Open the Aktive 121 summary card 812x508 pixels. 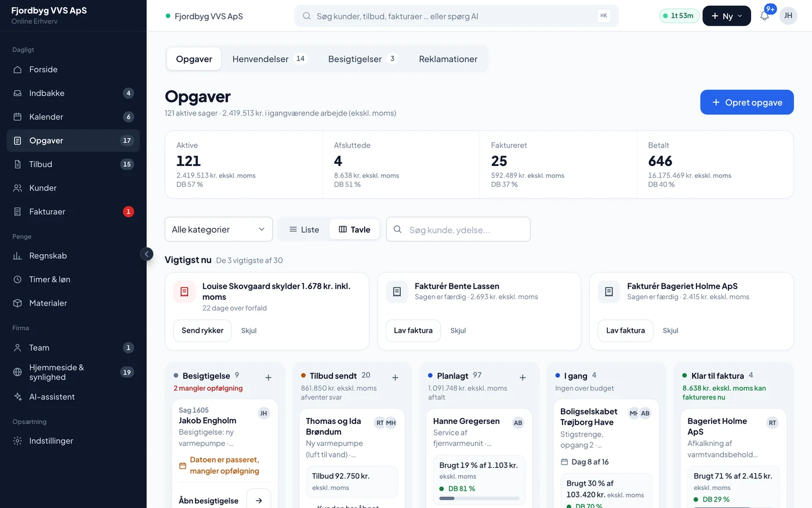pos(244,165)
